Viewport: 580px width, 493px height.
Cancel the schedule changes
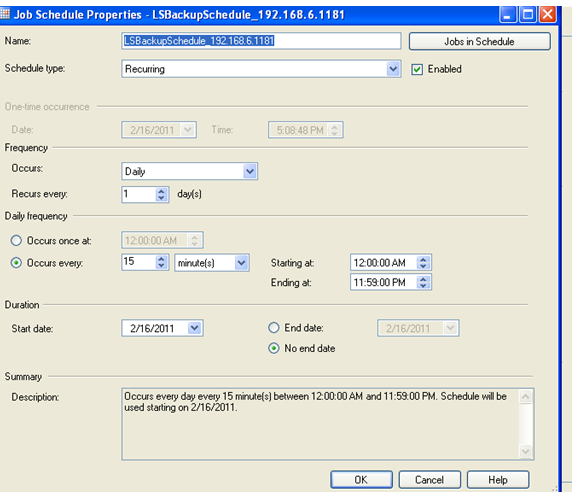tap(429, 480)
